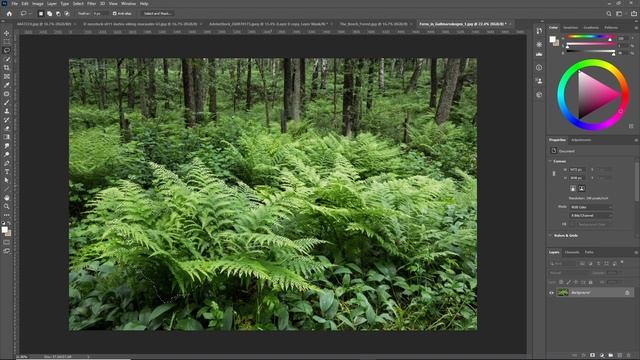640x360 pixels.
Task: Open the Mode RGB Color dropdown
Action: [591, 207]
